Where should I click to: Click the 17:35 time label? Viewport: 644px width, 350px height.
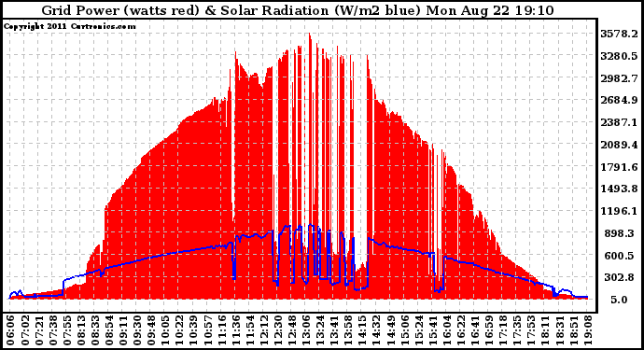[x=516, y=330]
